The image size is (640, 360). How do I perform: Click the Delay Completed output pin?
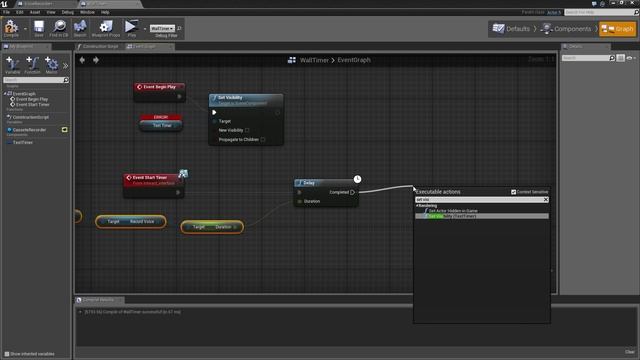tap(353, 192)
